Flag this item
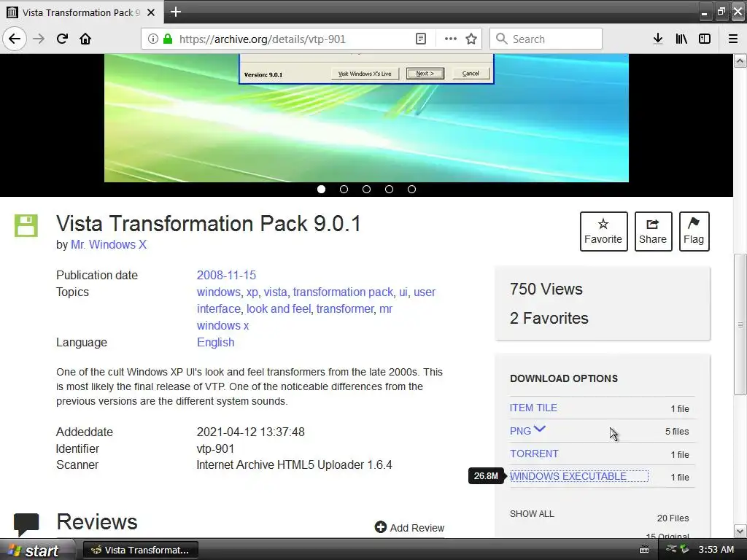The image size is (747, 560). click(x=694, y=231)
